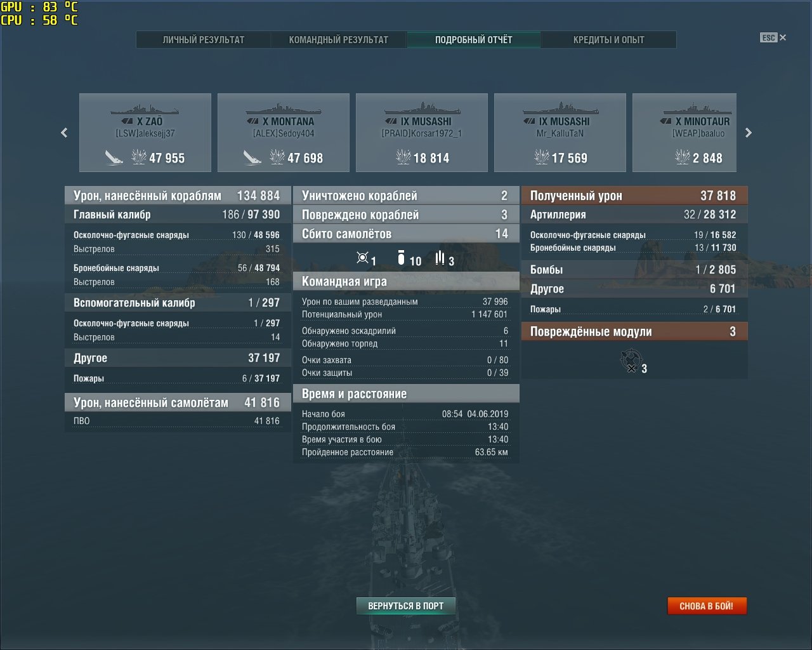
Task: Open the КРЕДИТЫ И ОПЫТ tab
Action: [609, 39]
